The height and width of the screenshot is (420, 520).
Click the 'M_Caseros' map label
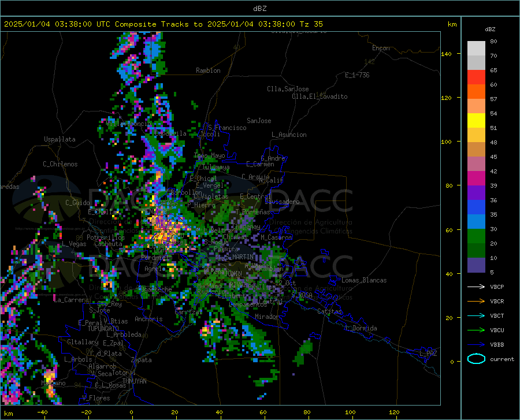276,237
